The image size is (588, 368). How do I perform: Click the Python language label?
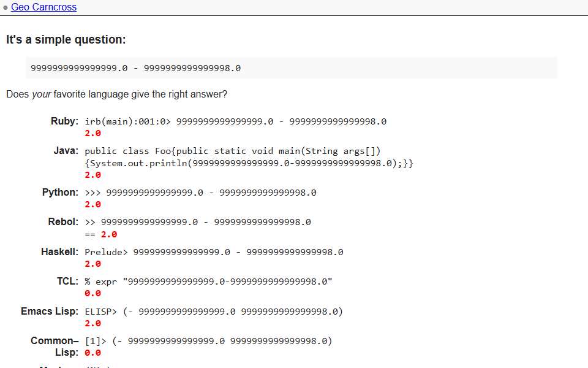click(x=61, y=192)
